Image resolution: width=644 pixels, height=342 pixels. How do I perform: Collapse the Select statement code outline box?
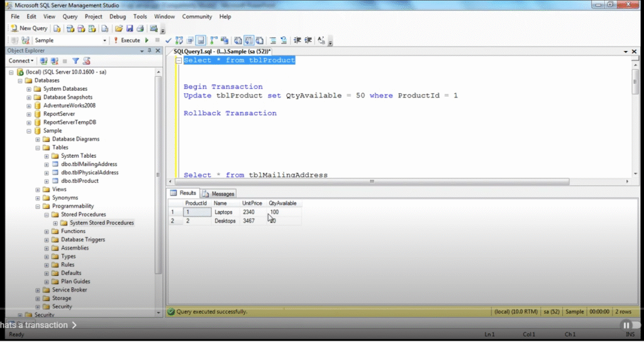pos(178,61)
